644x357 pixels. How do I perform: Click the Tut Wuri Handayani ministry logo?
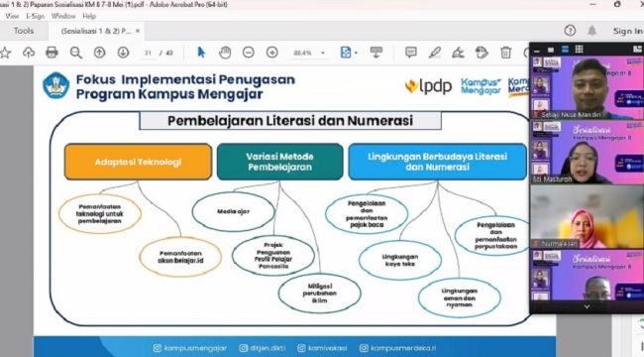(x=55, y=85)
